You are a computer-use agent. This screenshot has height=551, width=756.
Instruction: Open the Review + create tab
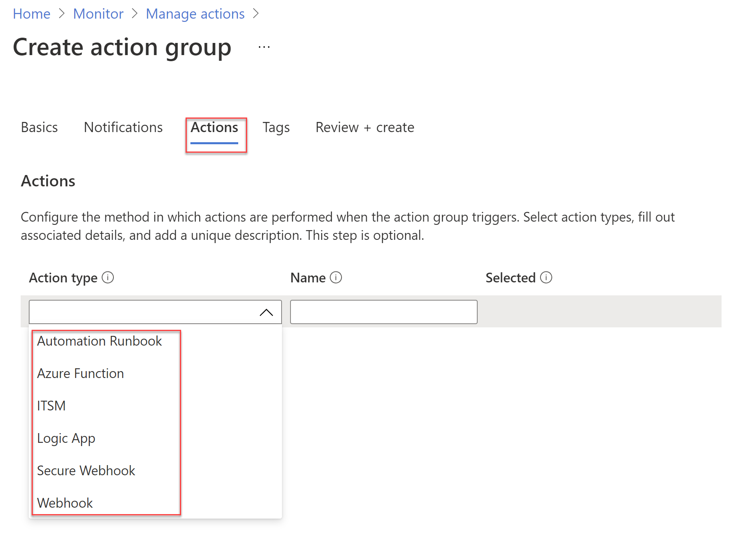click(365, 127)
